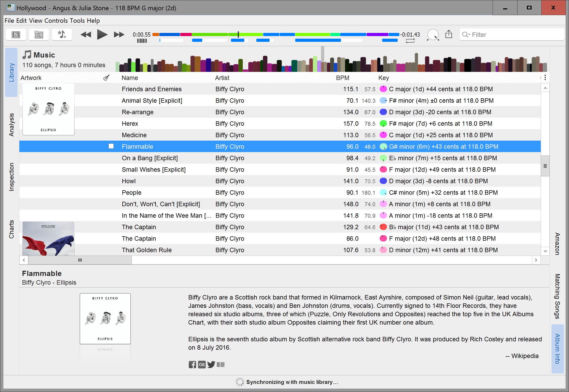The image size is (569, 392).
Task: Share via the Twitter bird icon
Action: tap(211, 364)
